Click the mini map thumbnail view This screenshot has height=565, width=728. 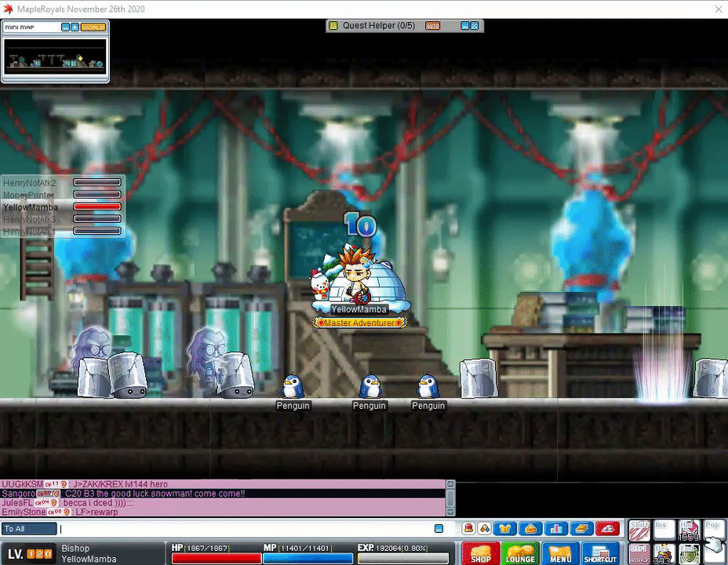pos(55,56)
